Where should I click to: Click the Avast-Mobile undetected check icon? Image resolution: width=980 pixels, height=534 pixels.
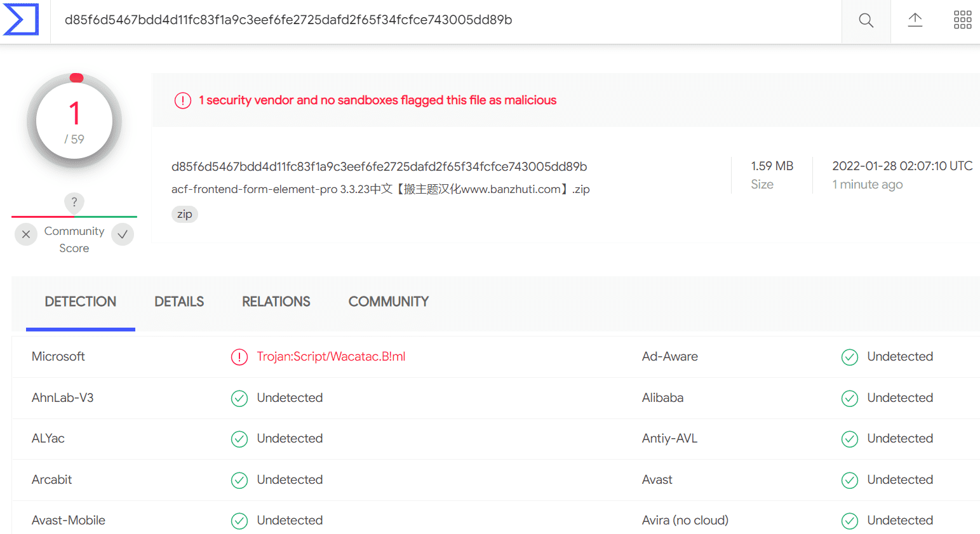pyautogui.click(x=239, y=521)
